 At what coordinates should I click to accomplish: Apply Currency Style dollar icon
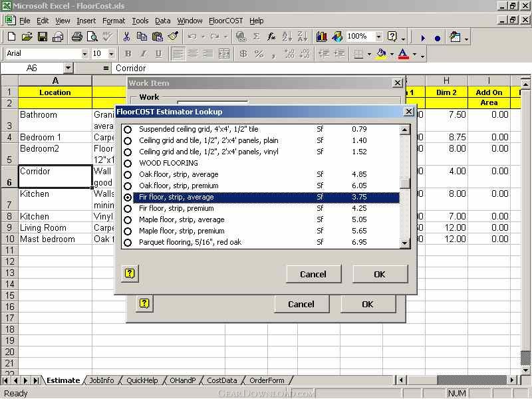click(243, 54)
